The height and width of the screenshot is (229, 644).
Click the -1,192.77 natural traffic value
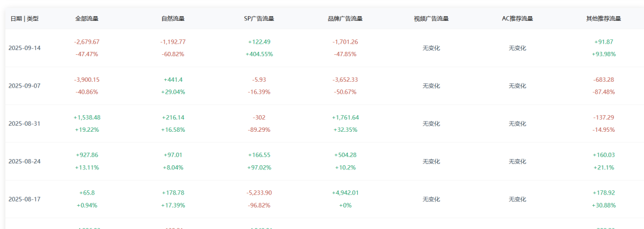coord(173,42)
